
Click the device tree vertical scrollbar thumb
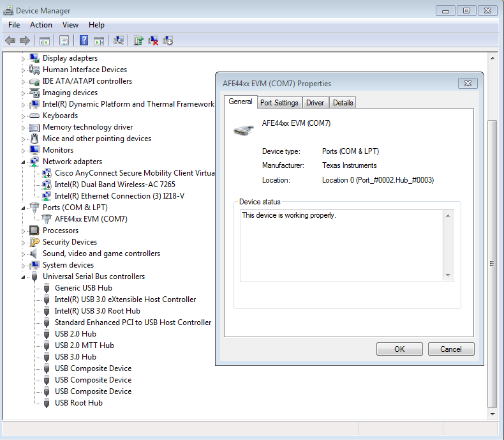click(x=492, y=264)
